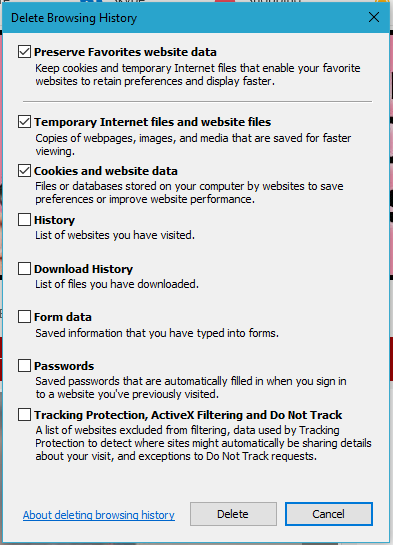The height and width of the screenshot is (545, 393).
Task: Uncheck Temporary Internet files and website files
Action: [x=24, y=122]
